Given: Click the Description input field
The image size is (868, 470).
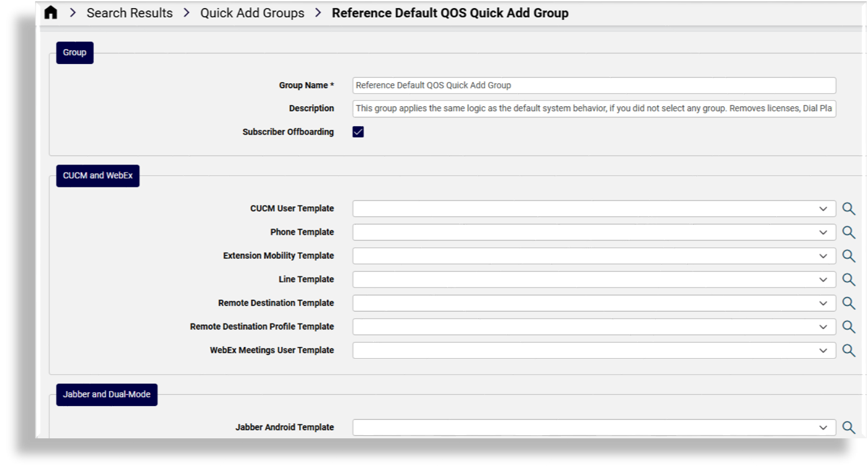Looking at the screenshot, I should coord(594,108).
